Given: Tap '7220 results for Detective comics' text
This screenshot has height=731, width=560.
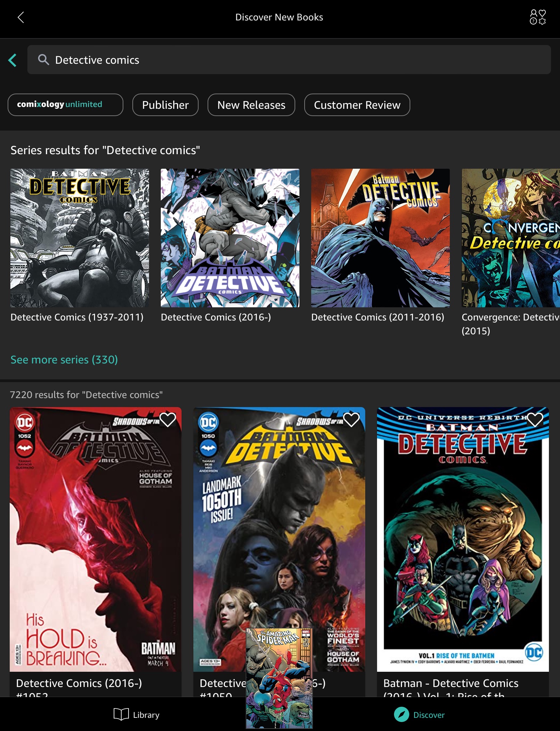Looking at the screenshot, I should [86, 395].
